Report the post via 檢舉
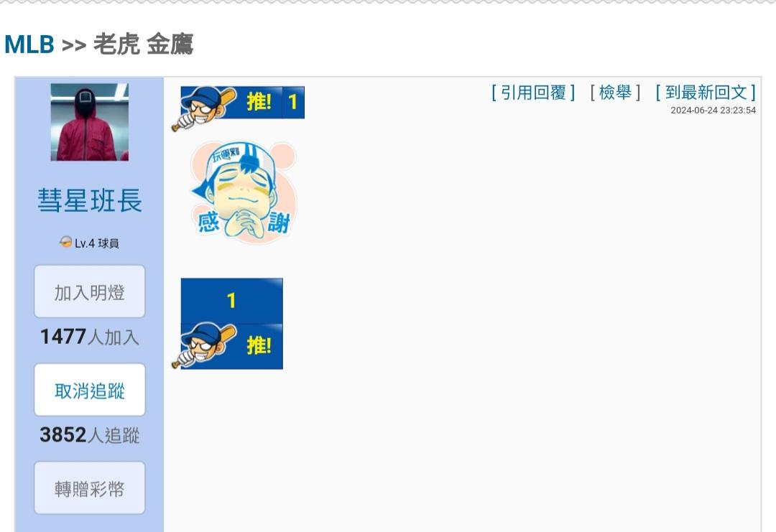 pos(615,93)
